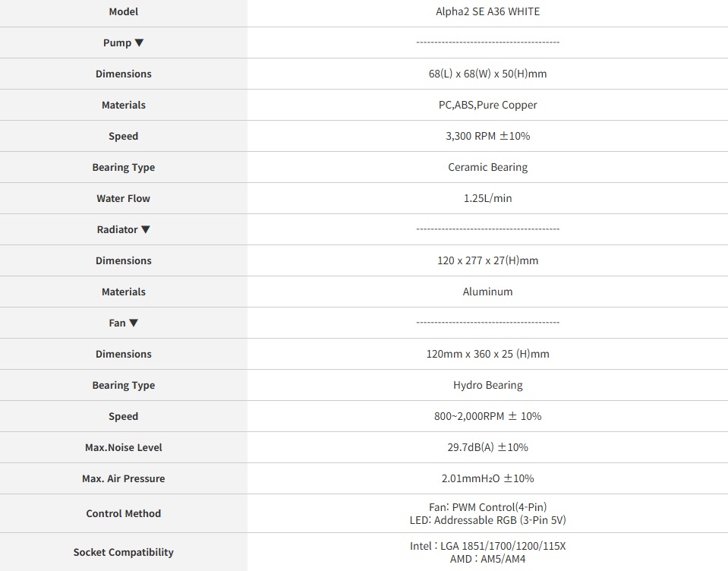Collapse the Radiator section arrow
This screenshot has height=571, width=728.
point(146,230)
